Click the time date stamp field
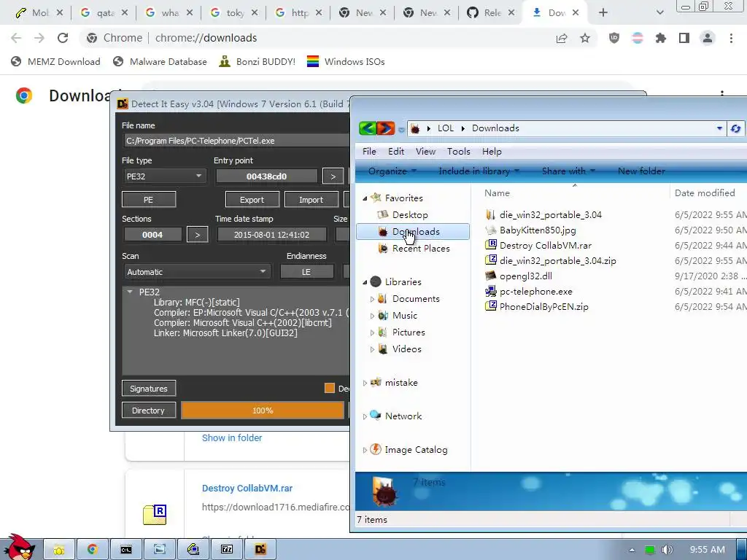747x560 pixels. [x=271, y=234]
